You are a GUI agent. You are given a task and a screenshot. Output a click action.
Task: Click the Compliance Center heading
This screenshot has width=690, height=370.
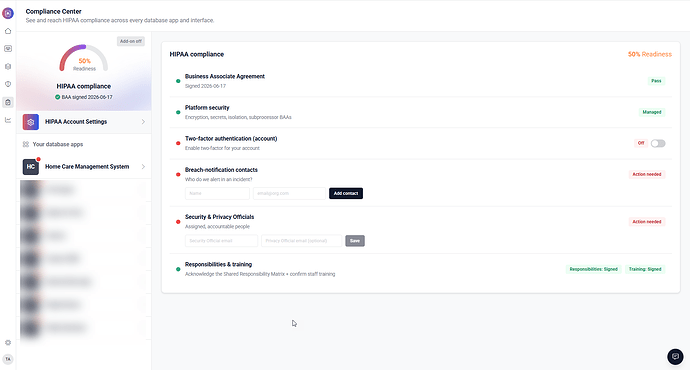[54, 11]
